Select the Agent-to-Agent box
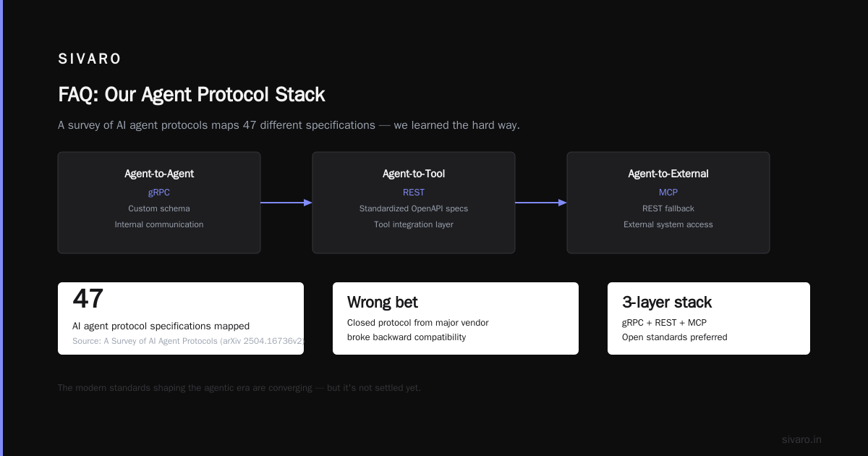Viewport: 868px width, 456px height. (159, 203)
